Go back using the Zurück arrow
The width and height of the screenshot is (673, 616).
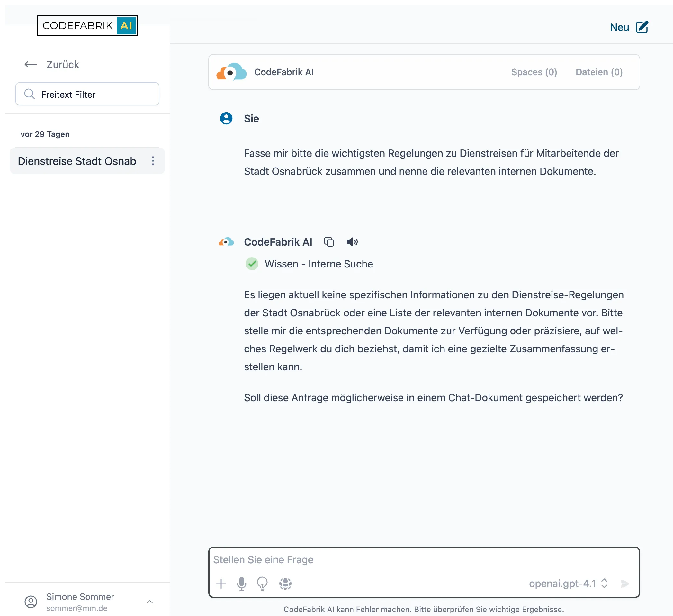point(31,64)
